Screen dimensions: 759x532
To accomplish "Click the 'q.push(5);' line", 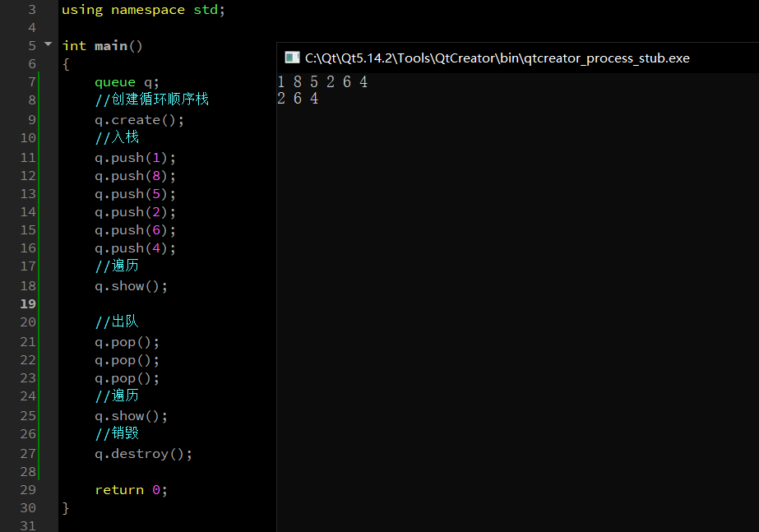I will tap(135, 194).
